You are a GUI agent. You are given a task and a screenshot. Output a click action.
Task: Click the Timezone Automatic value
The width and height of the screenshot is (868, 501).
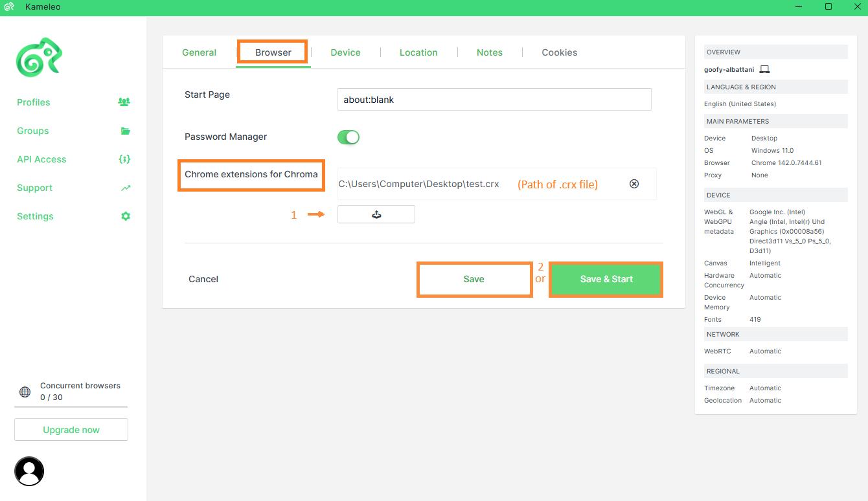point(766,388)
